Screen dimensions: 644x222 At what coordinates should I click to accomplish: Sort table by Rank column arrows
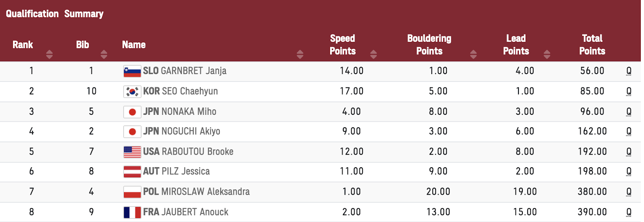point(50,54)
